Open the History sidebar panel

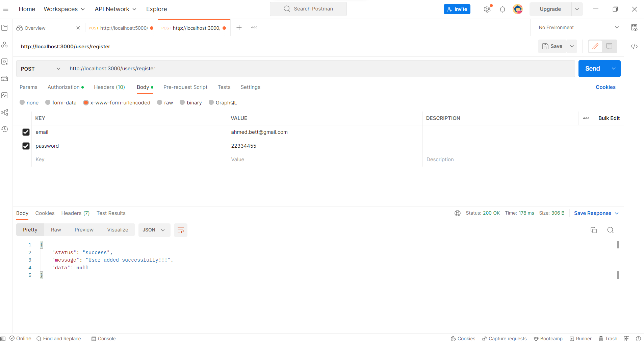5,129
